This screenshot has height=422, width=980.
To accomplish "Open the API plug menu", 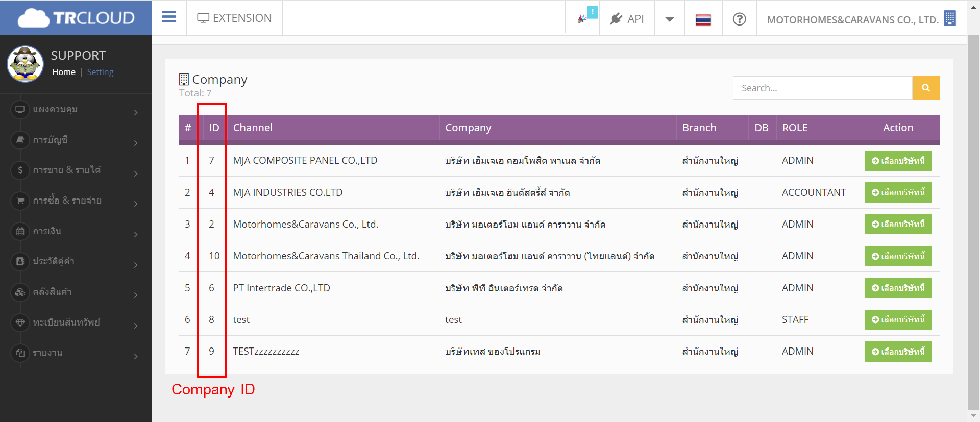I will click(x=627, y=19).
